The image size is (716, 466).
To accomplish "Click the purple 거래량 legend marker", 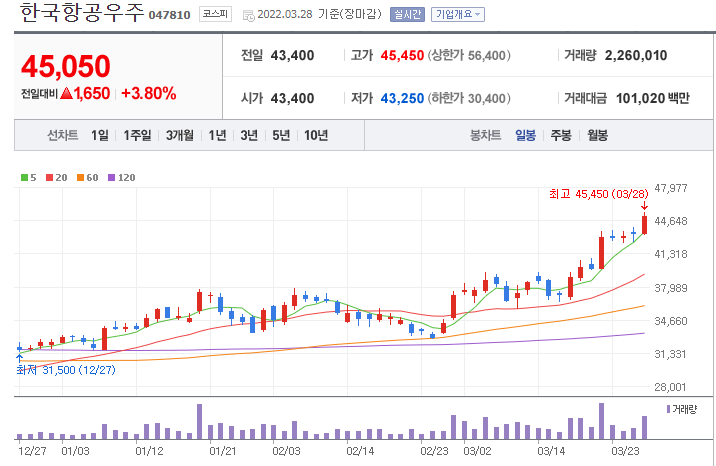I will (x=669, y=409).
